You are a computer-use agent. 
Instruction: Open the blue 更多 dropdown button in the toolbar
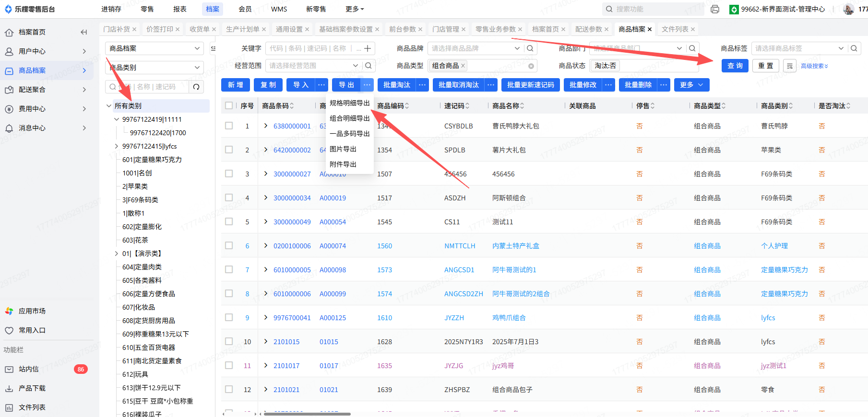691,85
